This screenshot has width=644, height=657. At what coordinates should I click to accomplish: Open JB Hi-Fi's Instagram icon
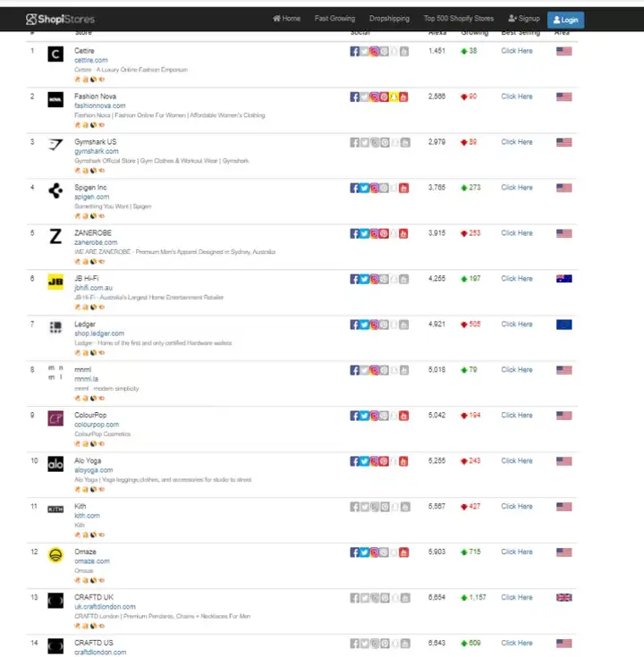375,280
